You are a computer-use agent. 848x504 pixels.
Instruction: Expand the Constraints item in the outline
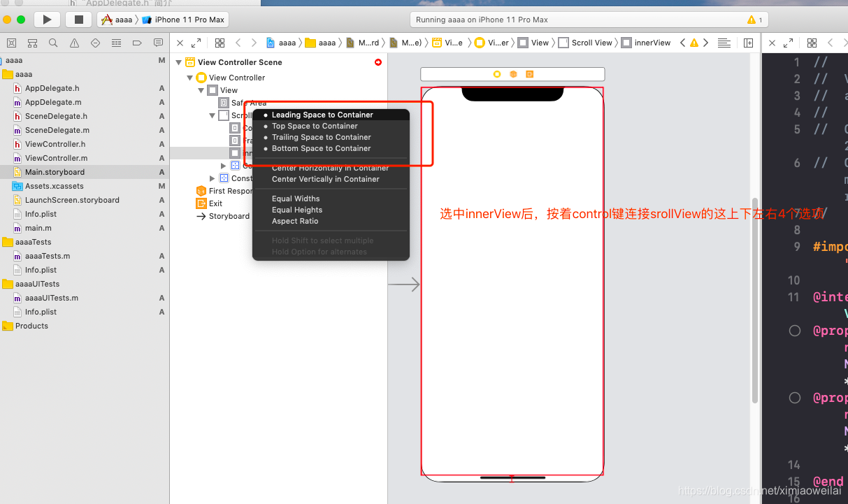[212, 178]
